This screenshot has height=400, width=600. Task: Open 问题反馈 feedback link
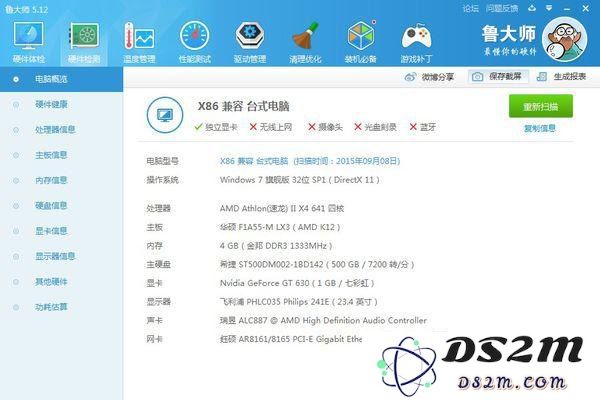pyautogui.click(x=502, y=8)
